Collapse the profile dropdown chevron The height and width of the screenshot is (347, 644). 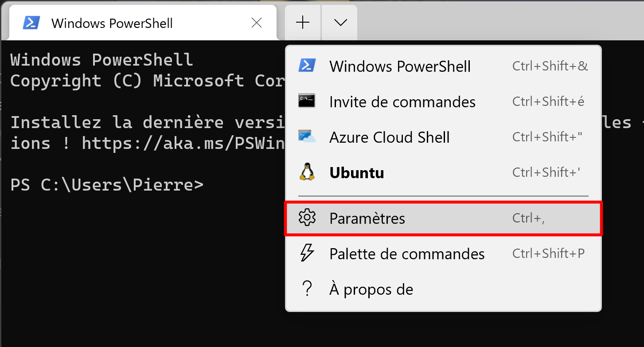coord(340,23)
